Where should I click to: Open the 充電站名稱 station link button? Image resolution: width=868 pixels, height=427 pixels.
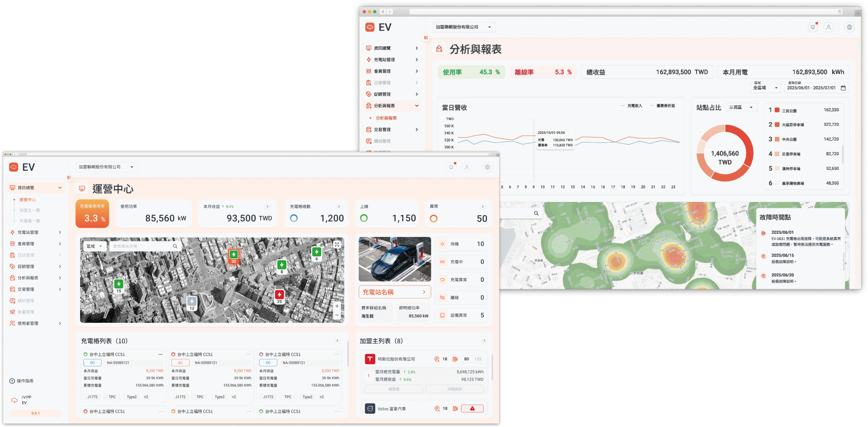pos(395,292)
